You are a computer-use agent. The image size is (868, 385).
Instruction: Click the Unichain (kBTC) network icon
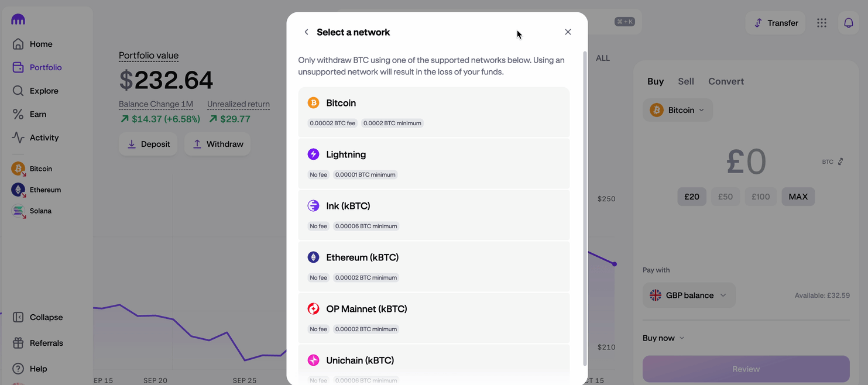point(314,360)
